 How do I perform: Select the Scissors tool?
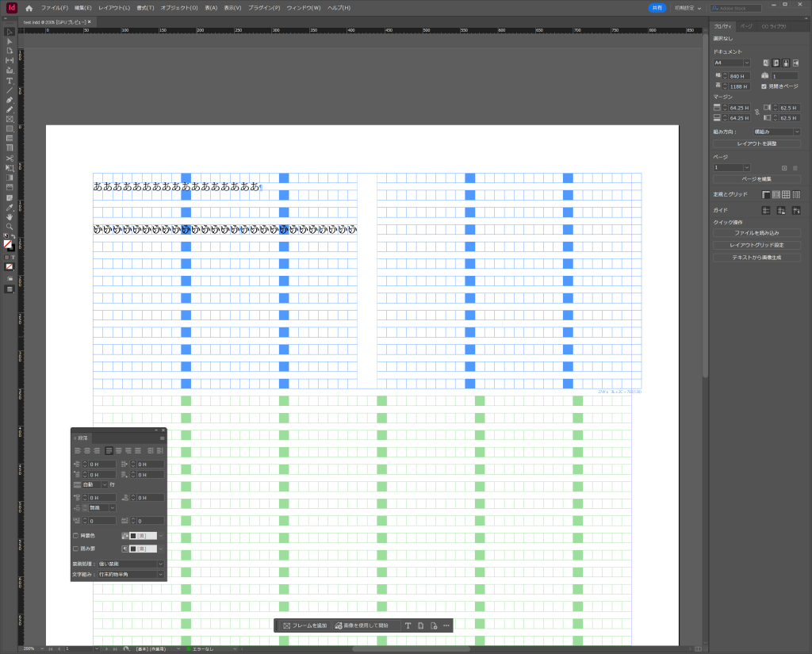click(x=10, y=158)
